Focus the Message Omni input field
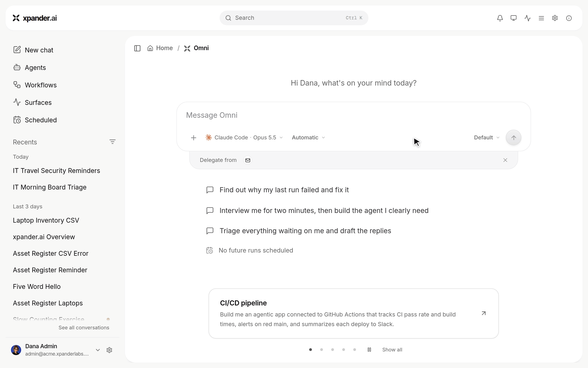 coord(353,115)
